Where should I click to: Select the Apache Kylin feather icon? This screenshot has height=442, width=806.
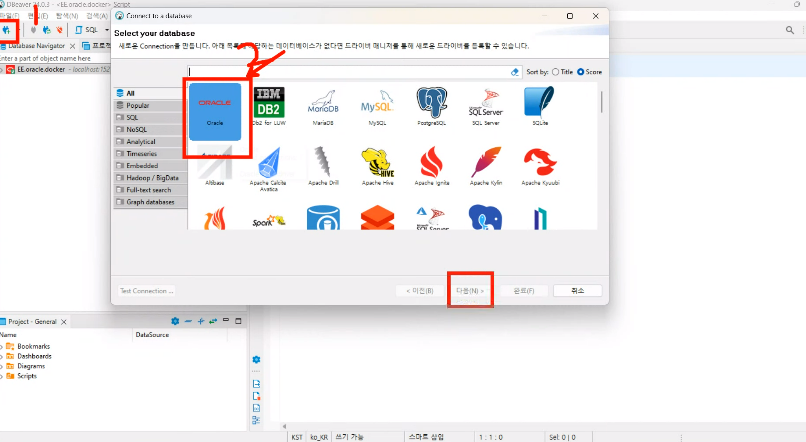(486, 166)
